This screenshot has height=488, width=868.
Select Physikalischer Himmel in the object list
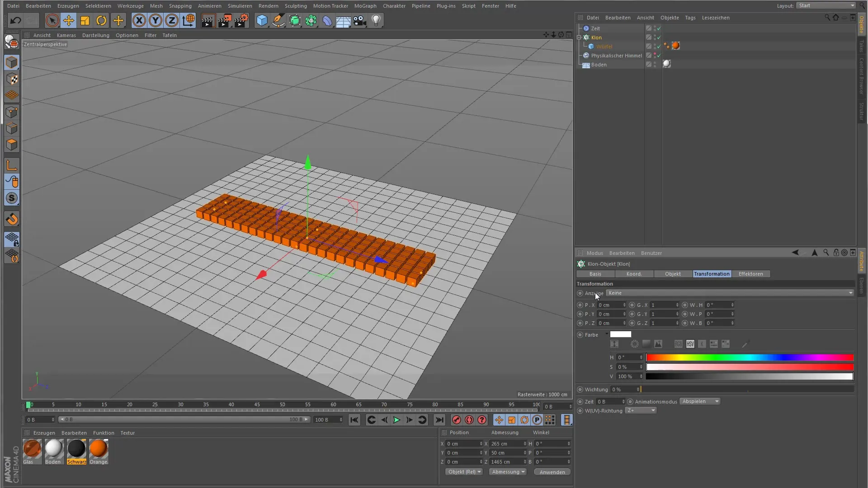616,56
